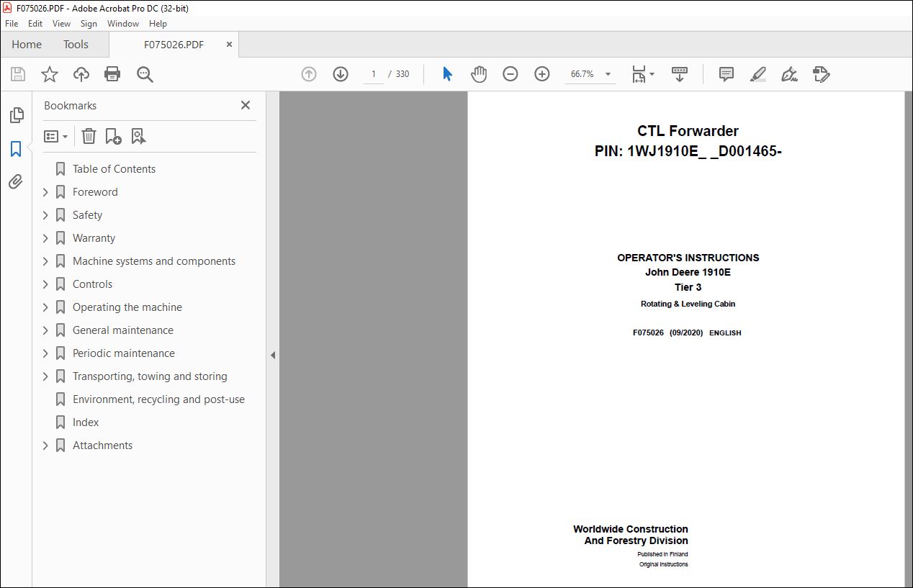Jump to Table of Contents bookmark
The width and height of the screenshot is (913, 588).
(114, 169)
